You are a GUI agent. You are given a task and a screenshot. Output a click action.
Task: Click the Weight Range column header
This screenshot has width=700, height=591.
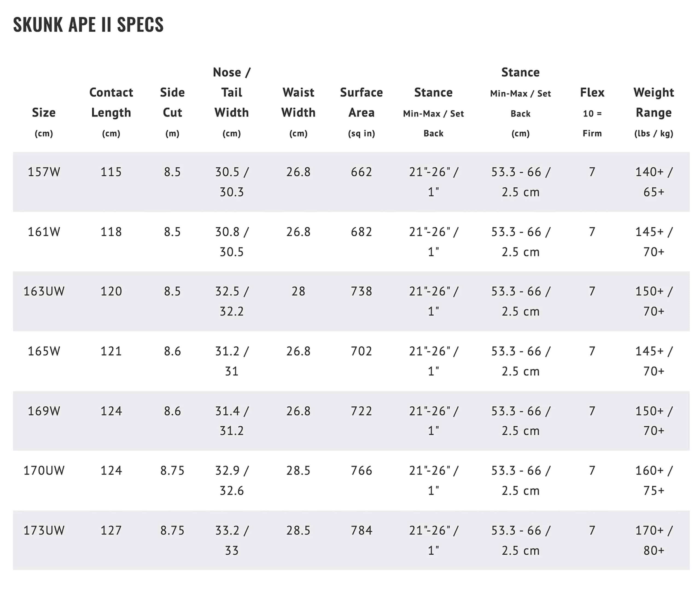[654, 103]
